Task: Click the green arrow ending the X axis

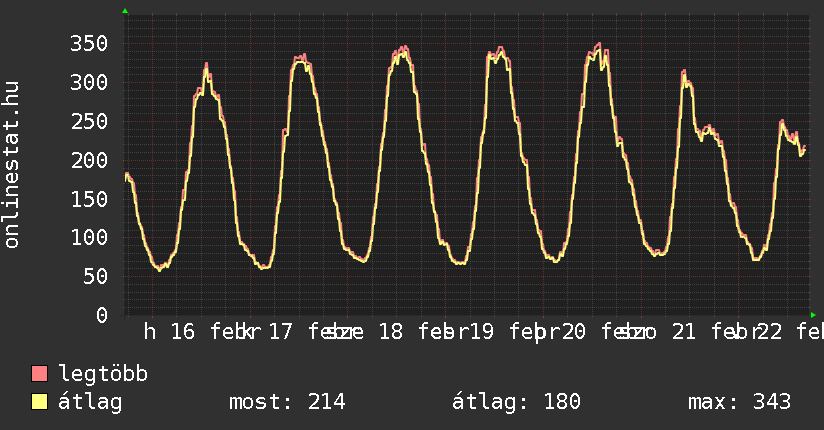Action: (x=814, y=315)
